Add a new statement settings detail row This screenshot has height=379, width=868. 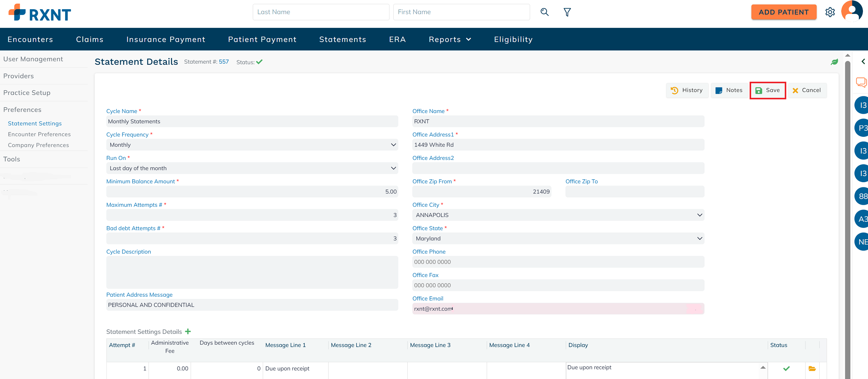point(188,331)
